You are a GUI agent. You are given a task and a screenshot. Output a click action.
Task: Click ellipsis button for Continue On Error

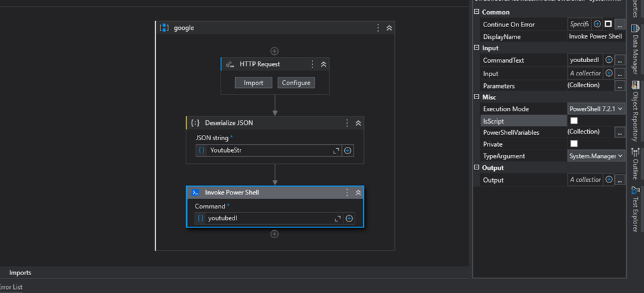(620, 24)
